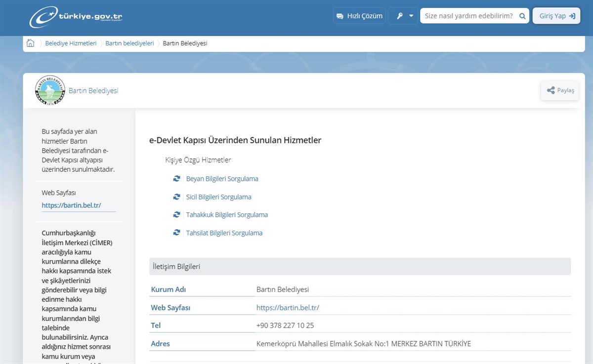Open Hızlı Çözüm quick help

pos(359,16)
